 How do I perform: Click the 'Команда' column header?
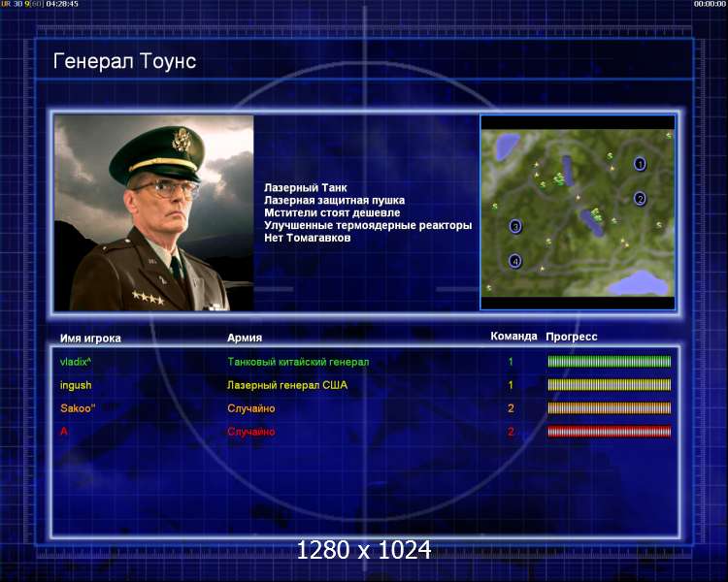tap(513, 336)
